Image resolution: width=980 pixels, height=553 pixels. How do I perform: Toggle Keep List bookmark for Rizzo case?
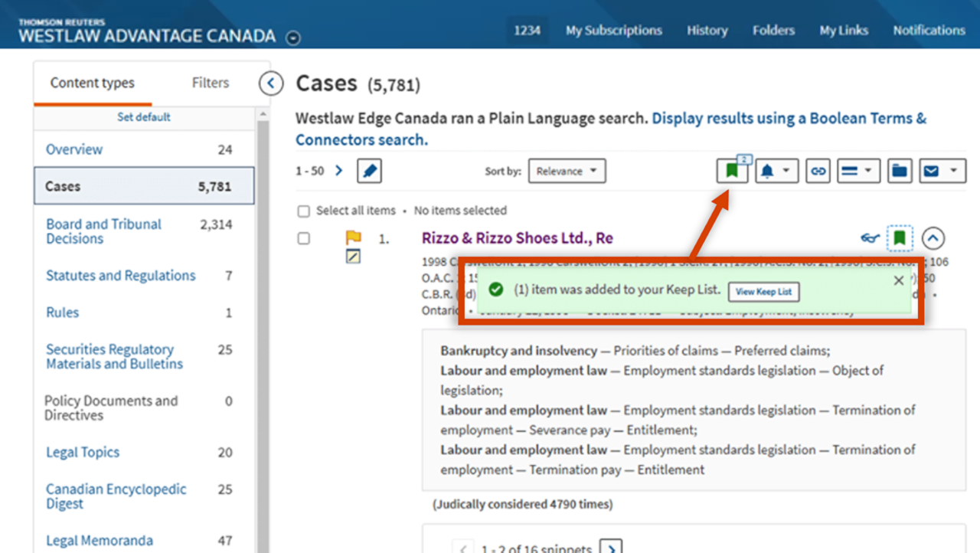[x=900, y=238]
